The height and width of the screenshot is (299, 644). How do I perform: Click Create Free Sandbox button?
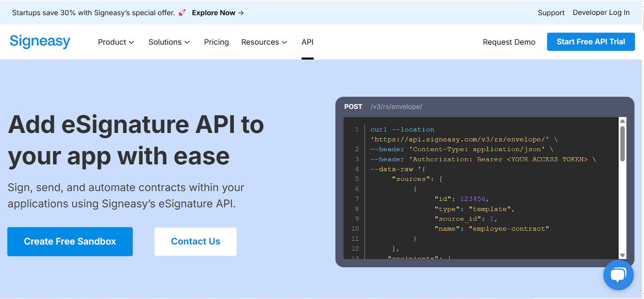coord(70,241)
